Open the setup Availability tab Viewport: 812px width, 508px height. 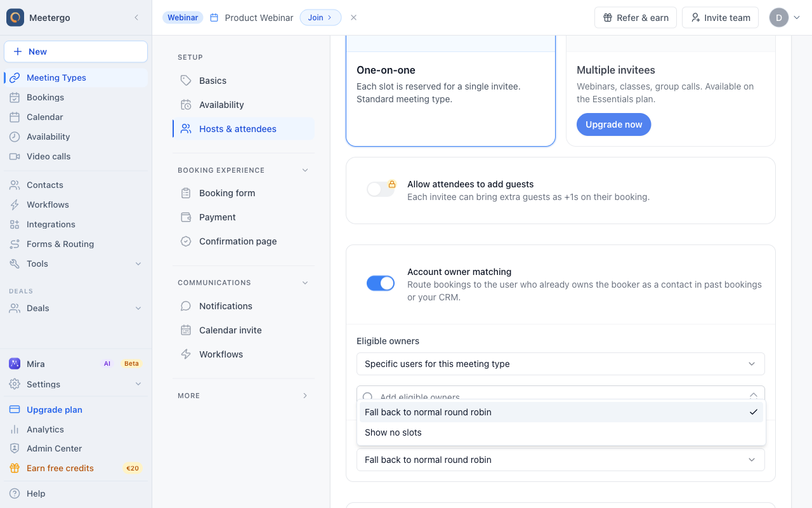tap(244, 105)
